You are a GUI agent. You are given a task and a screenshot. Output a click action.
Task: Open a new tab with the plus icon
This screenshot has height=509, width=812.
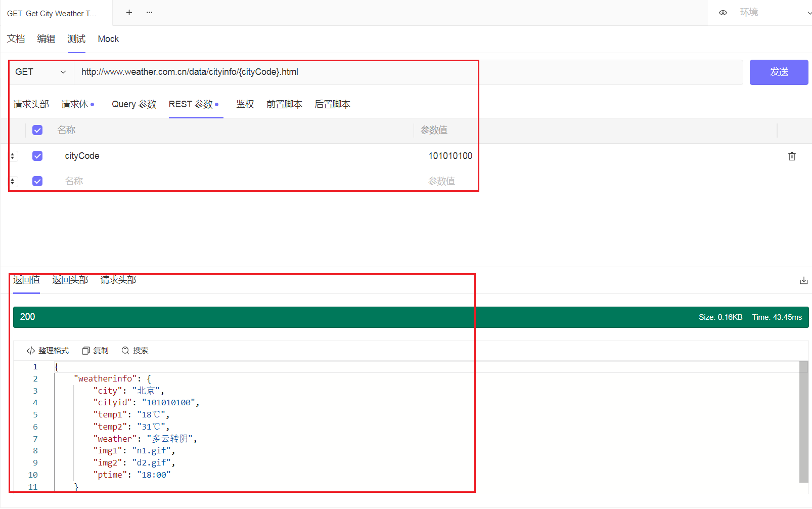[x=129, y=12]
